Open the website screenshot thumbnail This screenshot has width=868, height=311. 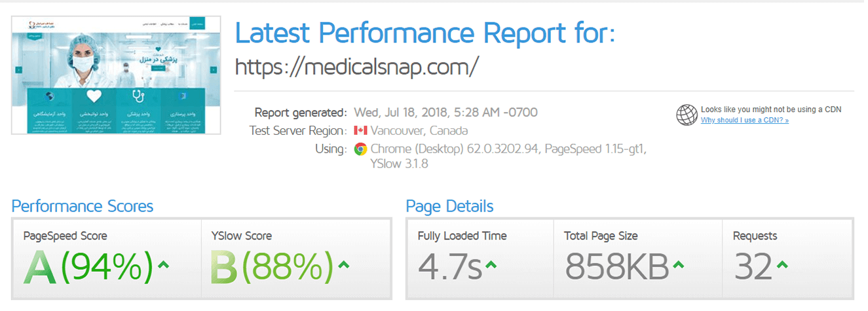(116, 75)
